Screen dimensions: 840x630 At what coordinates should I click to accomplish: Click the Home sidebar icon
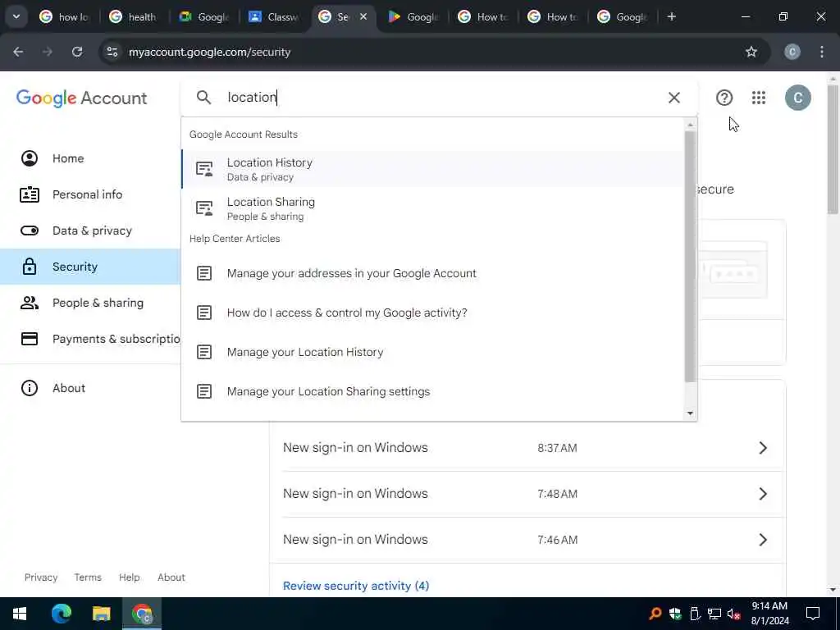[x=30, y=158]
